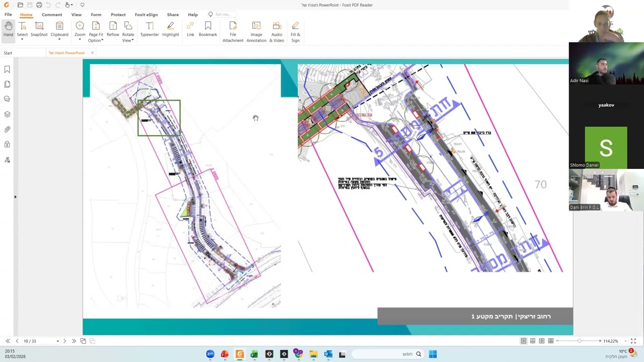Click the Zoom tool icon

pyautogui.click(x=79, y=26)
